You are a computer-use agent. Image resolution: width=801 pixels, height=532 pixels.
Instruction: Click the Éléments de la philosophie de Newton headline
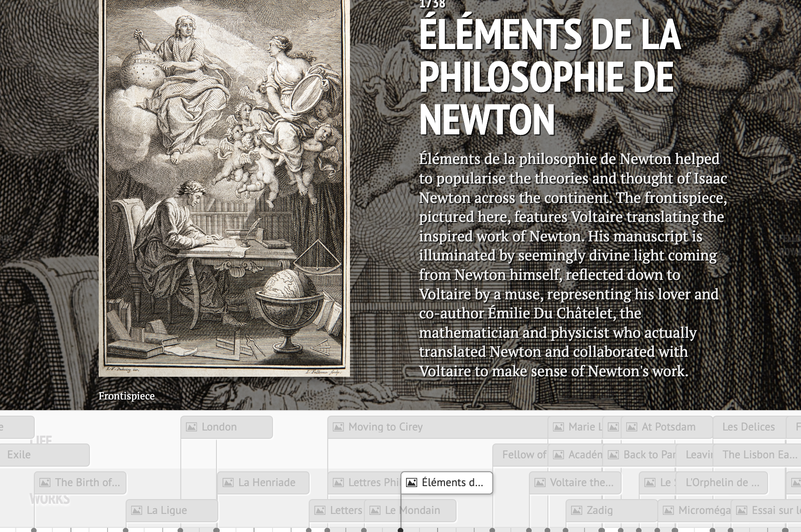point(550,76)
